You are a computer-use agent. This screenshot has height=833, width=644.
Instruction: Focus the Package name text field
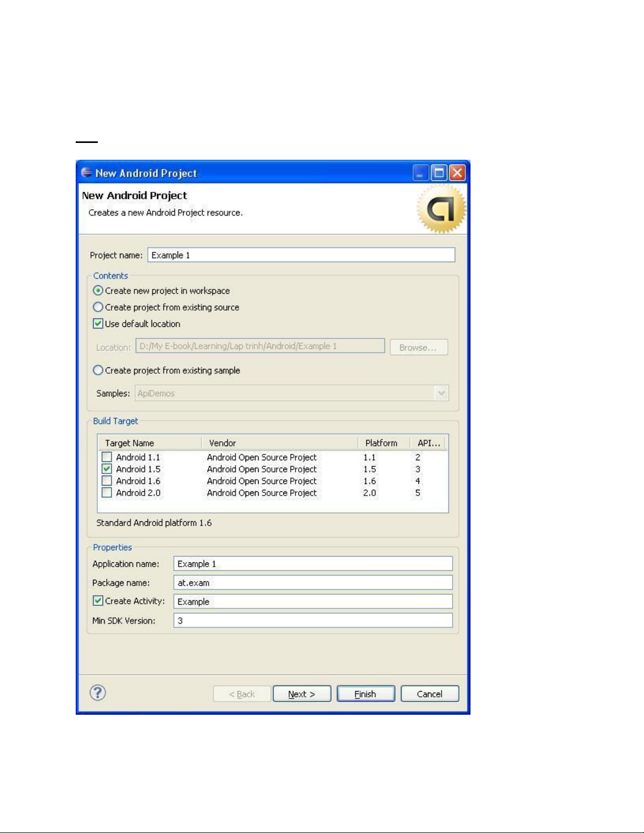313,582
